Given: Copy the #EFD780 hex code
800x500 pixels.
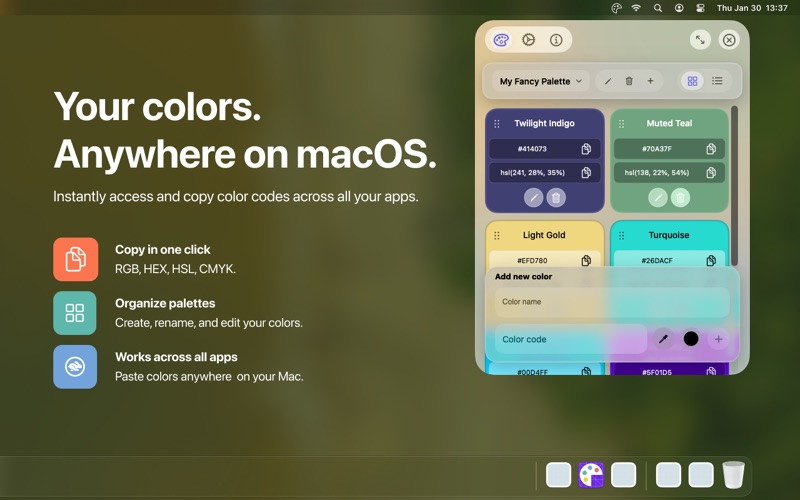Looking at the screenshot, I should (x=586, y=260).
